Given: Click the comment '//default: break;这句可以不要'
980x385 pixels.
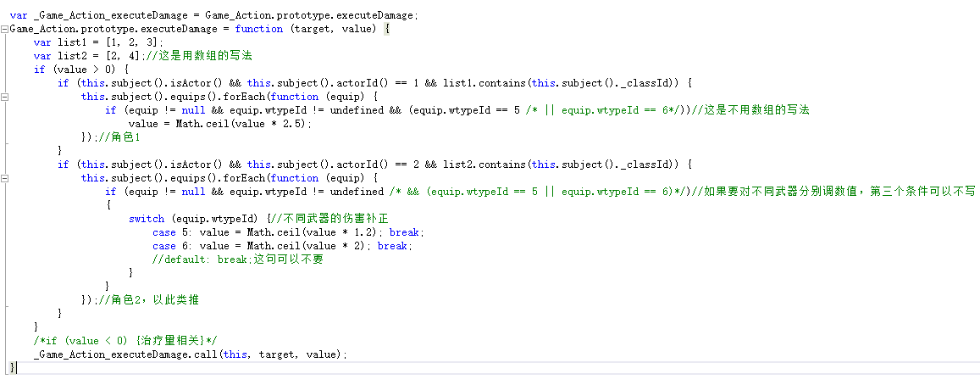Looking at the screenshot, I should tap(238, 259).
